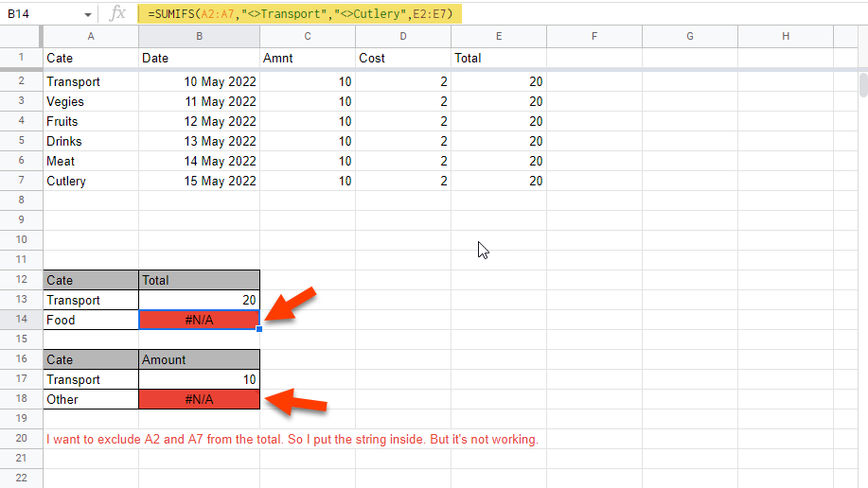Image resolution: width=868 pixels, height=488 pixels.
Task: Click the date '15 May 2022'
Action: click(200, 181)
